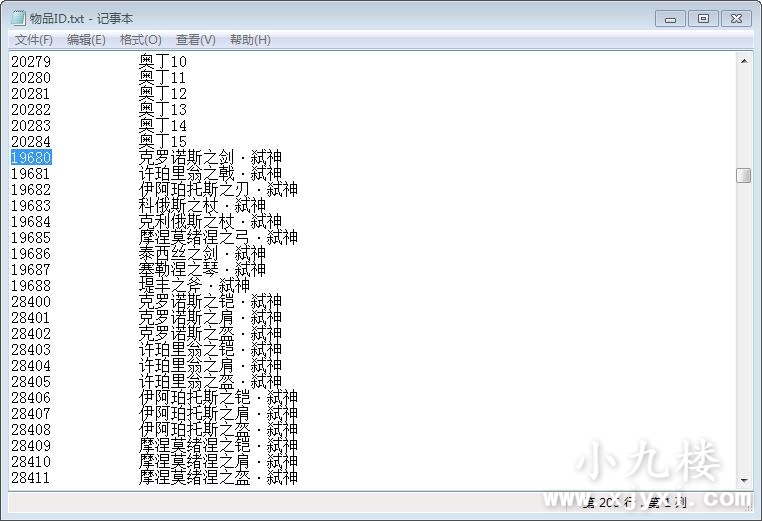Image resolution: width=762 pixels, height=521 pixels.
Task: Click the scrollbar up arrow
Action: [744, 61]
